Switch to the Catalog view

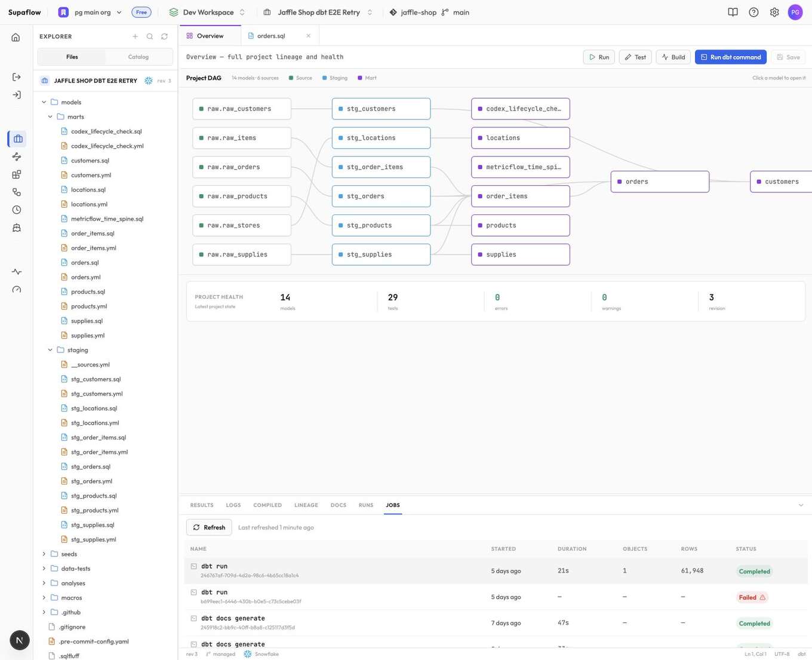pos(139,57)
